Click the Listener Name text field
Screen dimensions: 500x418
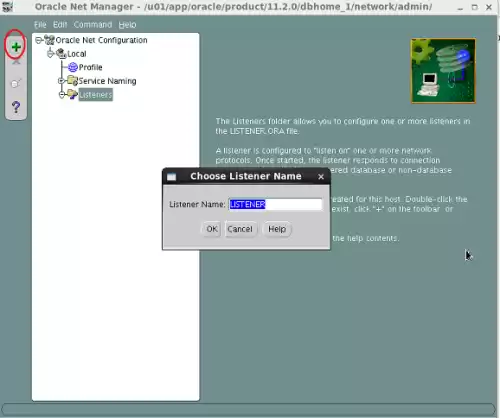[275, 204]
